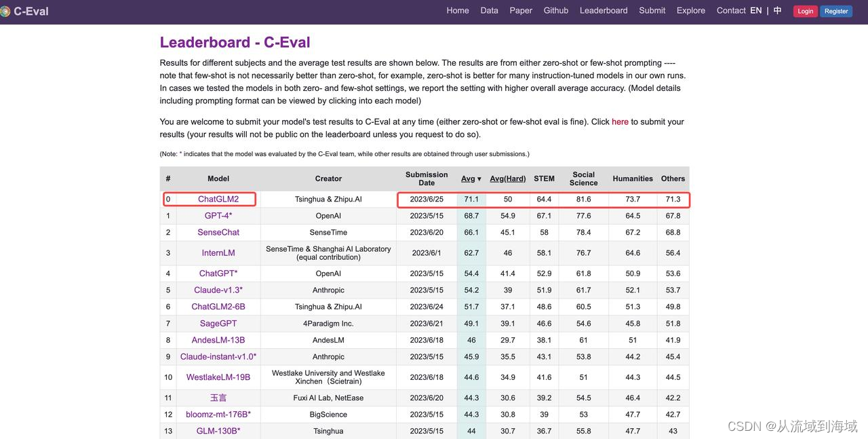Viewport: 868px width, 439px height.
Task: Click the 71.1 average score cell
Action: [471, 199]
